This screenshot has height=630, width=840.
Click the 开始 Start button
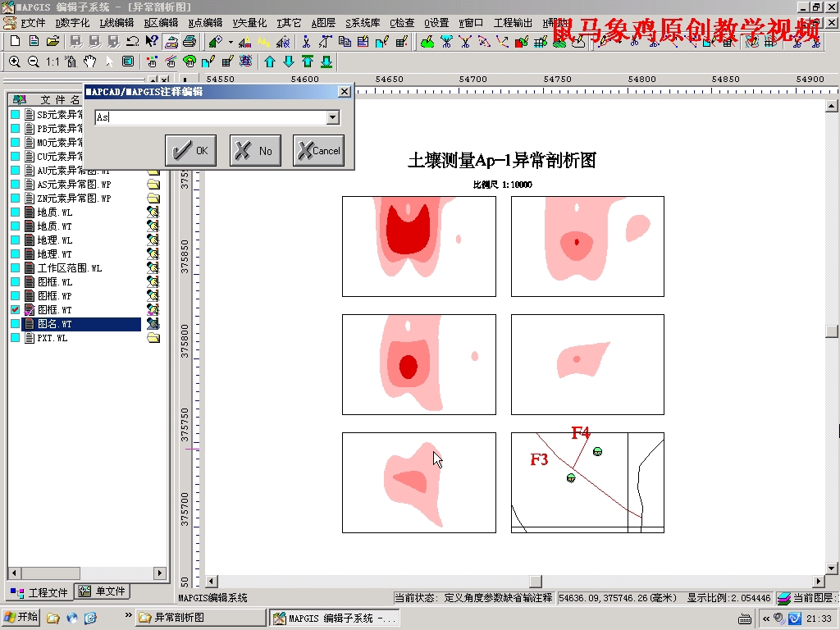(x=21, y=617)
